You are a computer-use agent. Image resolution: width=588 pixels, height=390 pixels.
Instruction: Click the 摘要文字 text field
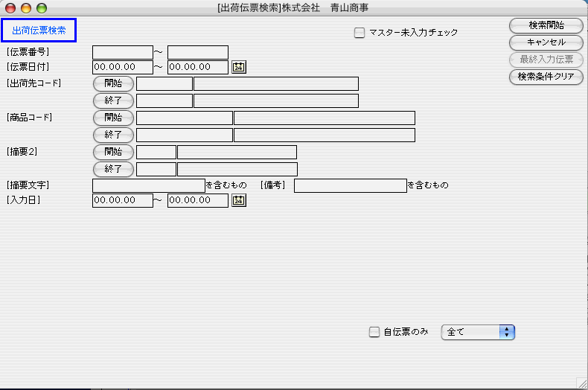148,185
